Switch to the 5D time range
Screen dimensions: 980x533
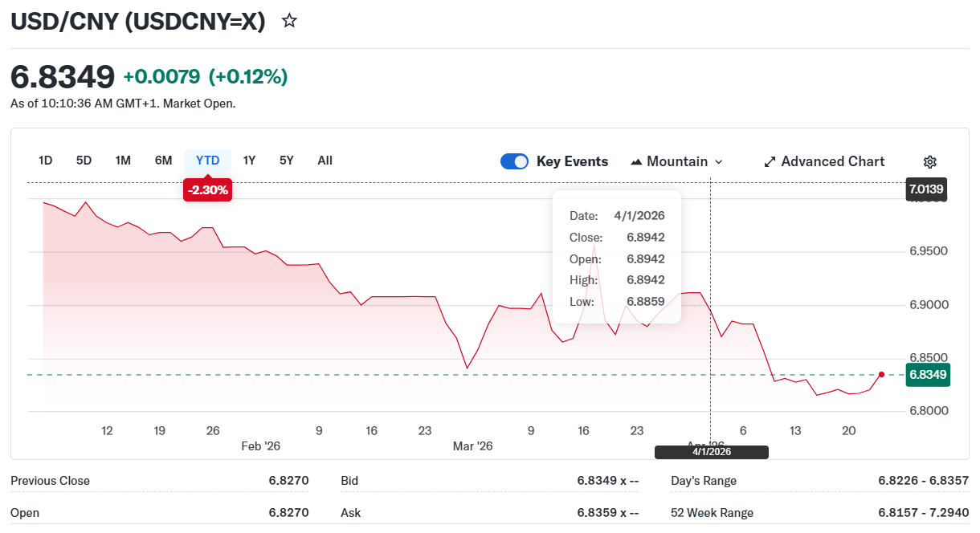point(84,161)
